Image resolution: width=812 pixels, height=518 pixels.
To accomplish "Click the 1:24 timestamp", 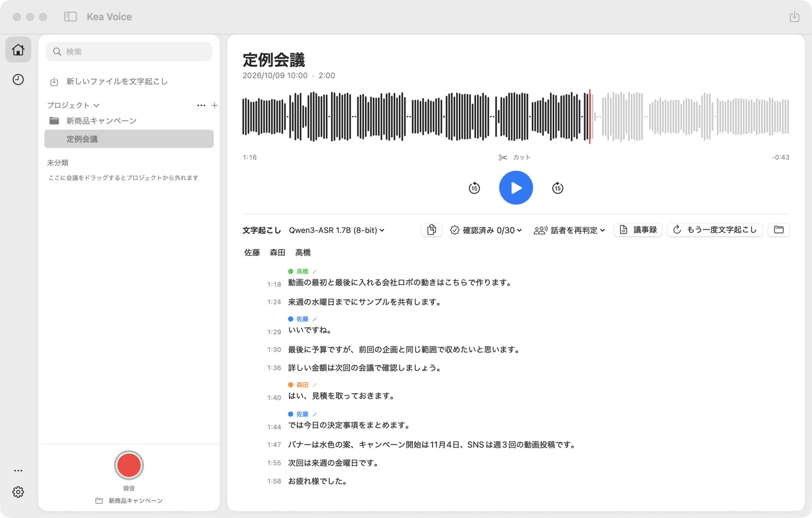I will tap(274, 302).
